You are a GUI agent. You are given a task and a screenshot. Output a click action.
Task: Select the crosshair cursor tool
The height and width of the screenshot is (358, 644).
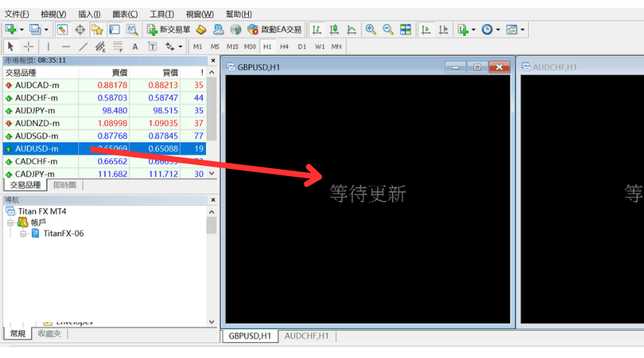29,47
